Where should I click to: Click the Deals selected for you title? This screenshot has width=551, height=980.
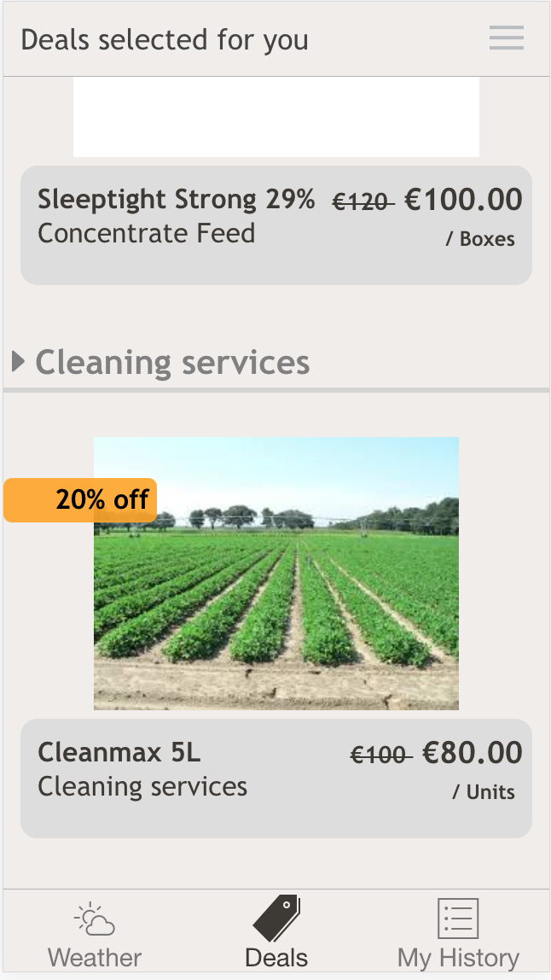tap(165, 39)
